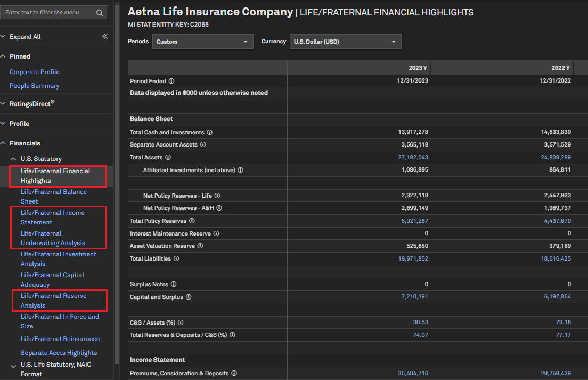588x380 pixels.
Task: Click 2023 Asset Valuation Reserve 525,650
Action: click(417, 246)
